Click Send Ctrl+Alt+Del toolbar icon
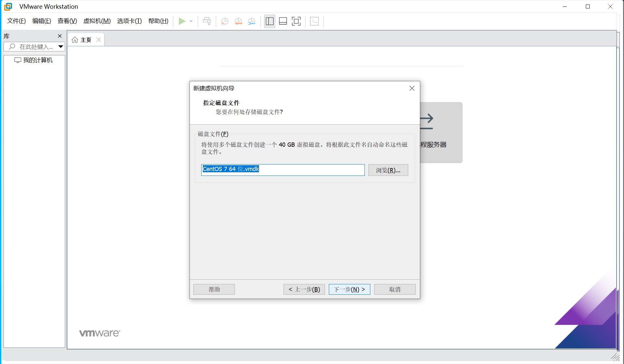624x364 pixels. [x=207, y=21]
